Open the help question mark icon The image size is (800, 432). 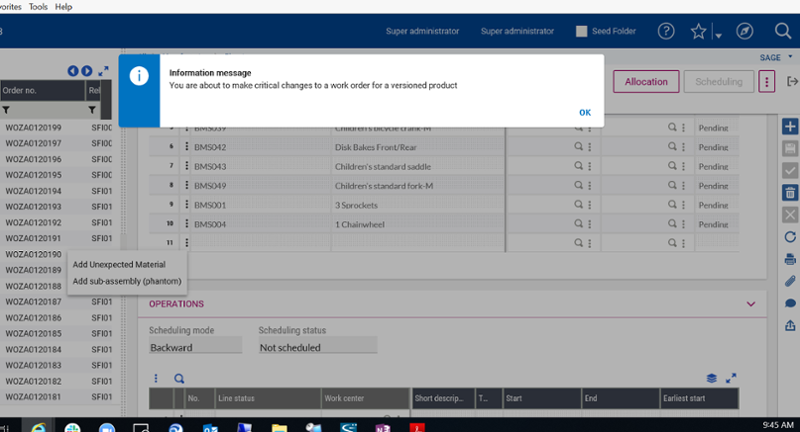click(x=666, y=31)
